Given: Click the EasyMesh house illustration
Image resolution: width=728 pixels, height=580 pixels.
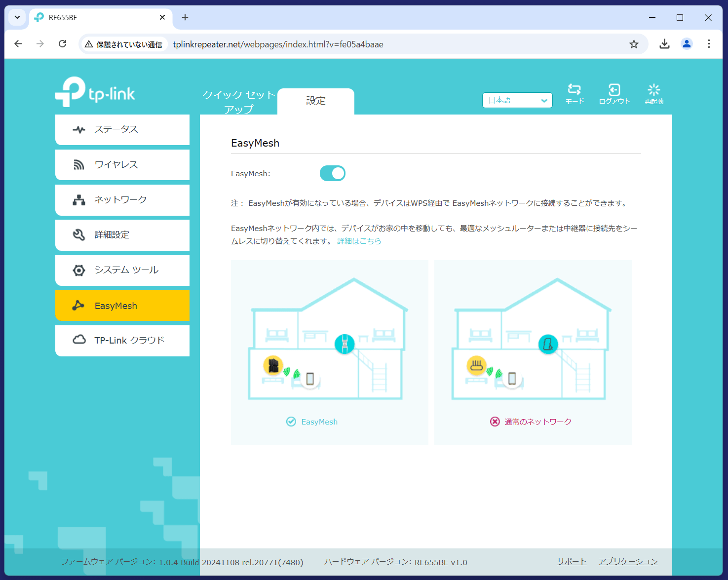Looking at the screenshot, I should tap(328, 340).
